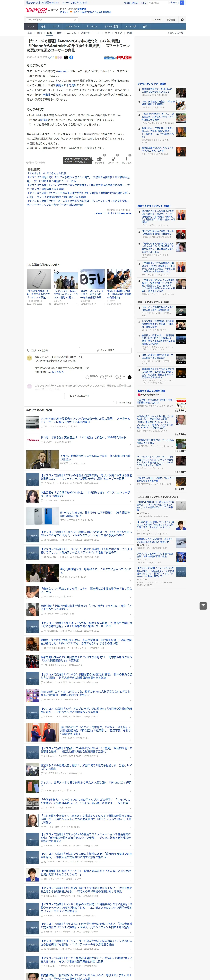Open 国分太一 日テレ article thumbnail
Image resolution: width=210 pixels, height=980 pixels.
pos(92,279)
